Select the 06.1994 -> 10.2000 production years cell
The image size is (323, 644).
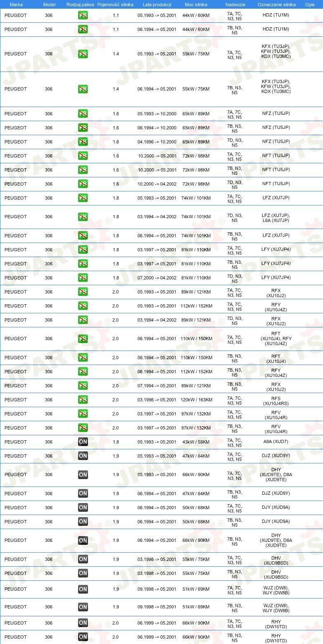click(x=157, y=128)
